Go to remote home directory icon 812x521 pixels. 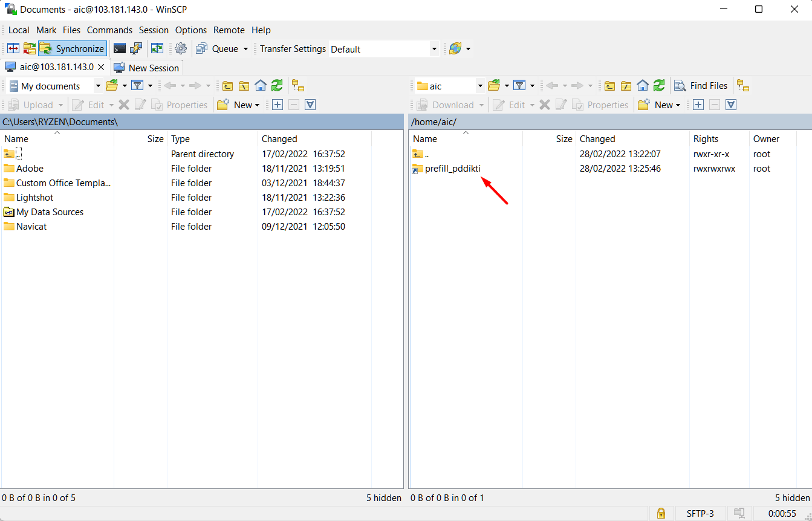[x=643, y=86]
